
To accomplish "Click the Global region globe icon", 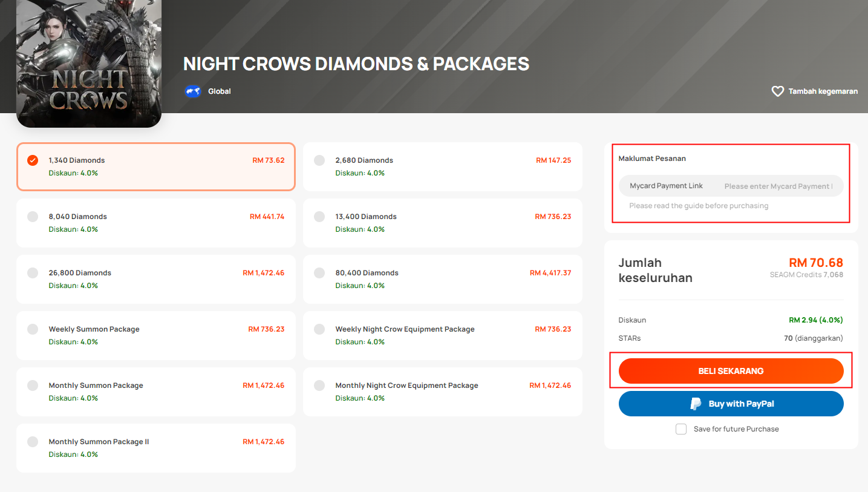I will pyautogui.click(x=192, y=91).
